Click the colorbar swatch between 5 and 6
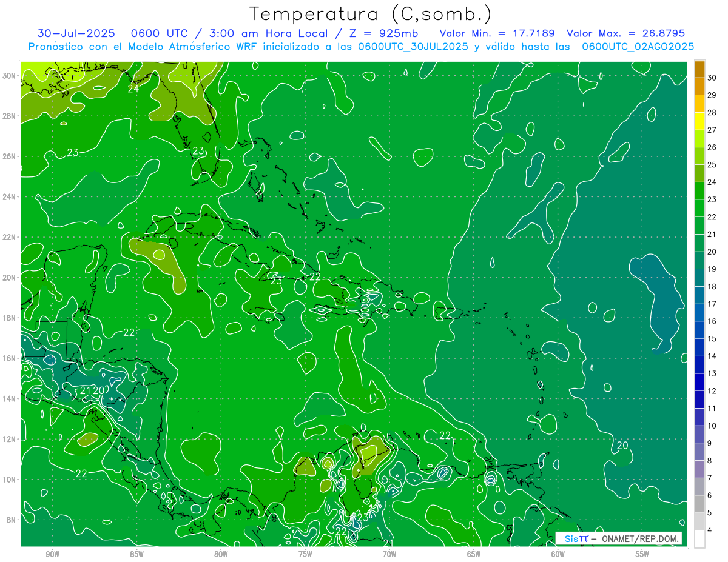Screen dimensions: 728x562 699,504
